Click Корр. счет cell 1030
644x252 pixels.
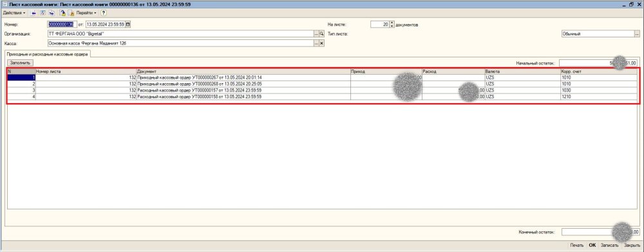click(599, 90)
